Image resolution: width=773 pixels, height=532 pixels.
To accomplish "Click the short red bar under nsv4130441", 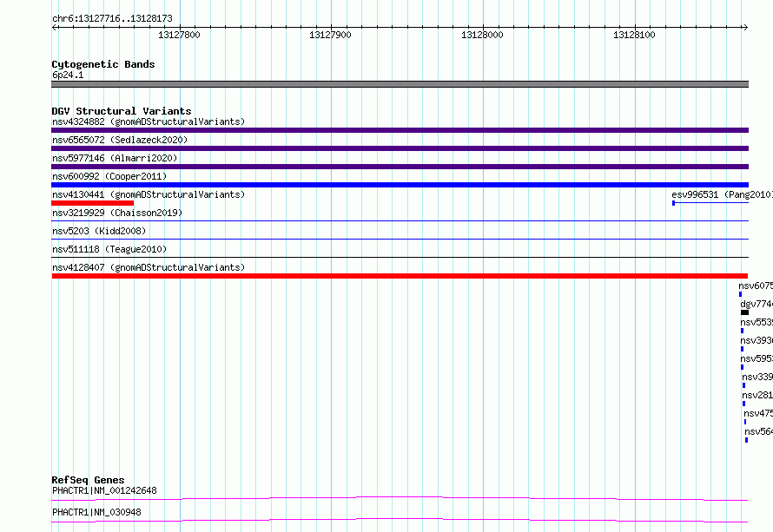I will pos(93,203).
